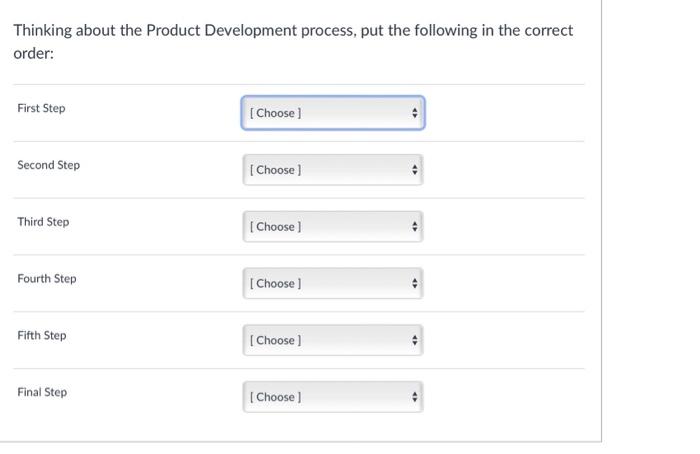700x454 pixels.
Task: Select the "Fifth Step" label text
Action: coord(42,336)
